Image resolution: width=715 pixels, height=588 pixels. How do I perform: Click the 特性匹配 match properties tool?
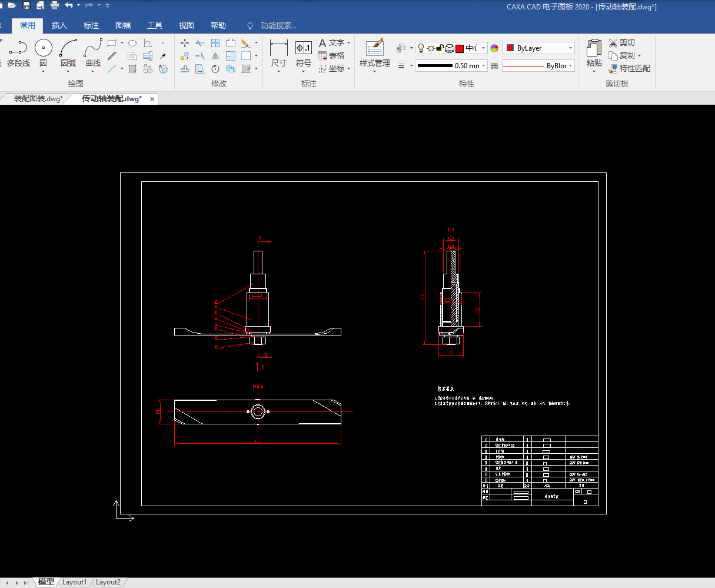(x=630, y=68)
